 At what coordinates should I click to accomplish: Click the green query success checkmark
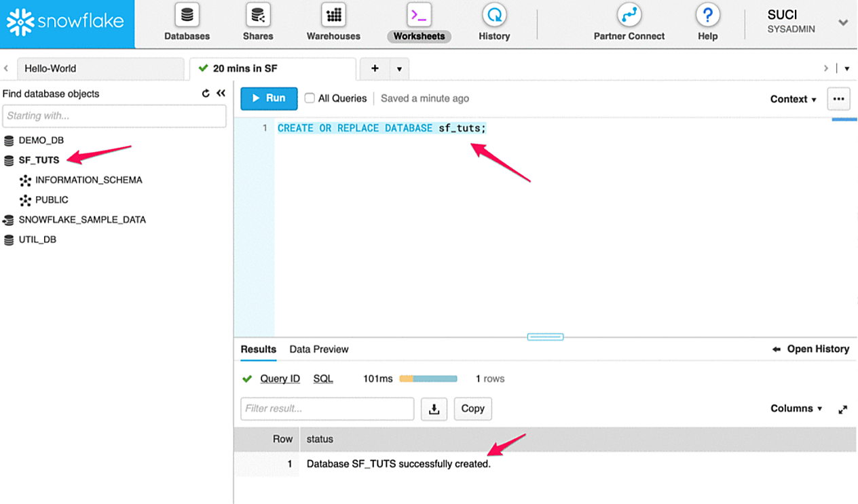tap(247, 379)
